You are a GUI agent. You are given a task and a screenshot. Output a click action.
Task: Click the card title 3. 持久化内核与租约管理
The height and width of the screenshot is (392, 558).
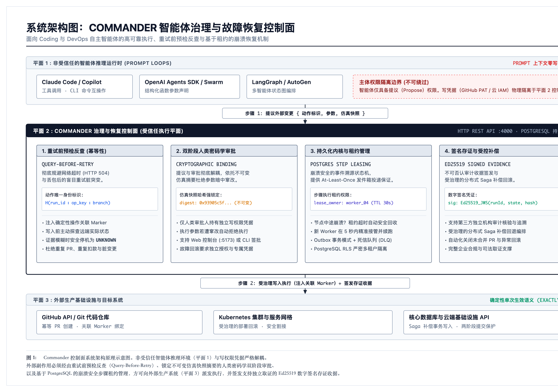[340, 151]
